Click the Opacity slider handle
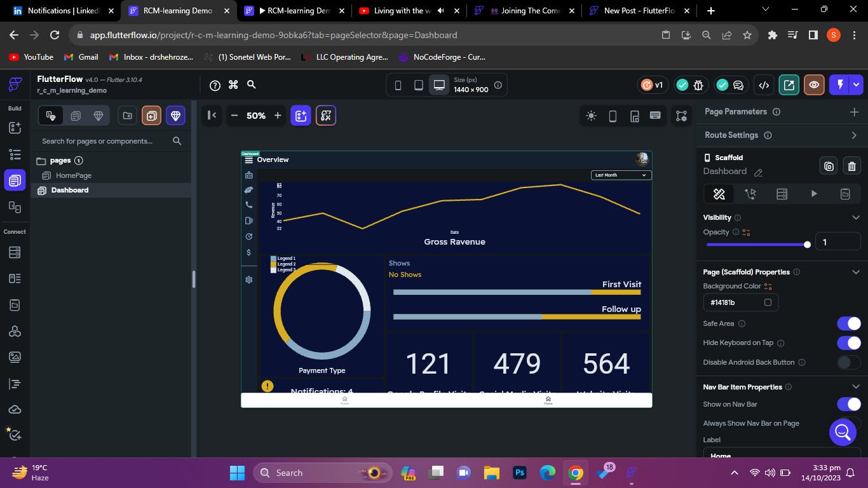The image size is (868, 488). coord(807,244)
